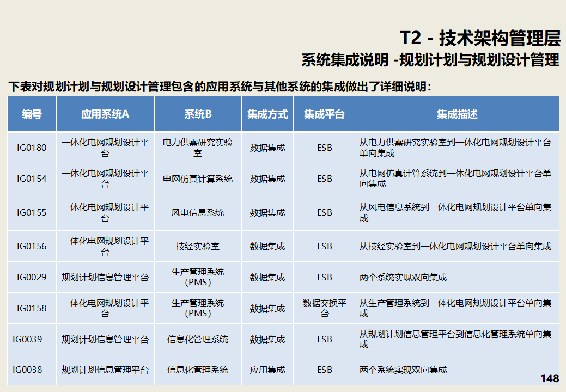The width and height of the screenshot is (566, 392).
Task: Click 数据集成 in row IG0155
Action: (x=267, y=212)
